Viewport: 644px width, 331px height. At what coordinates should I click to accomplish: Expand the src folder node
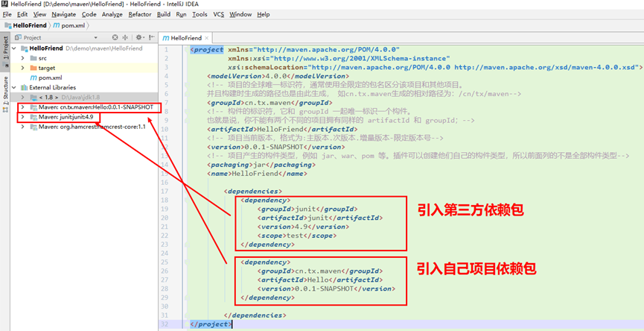[23, 58]
